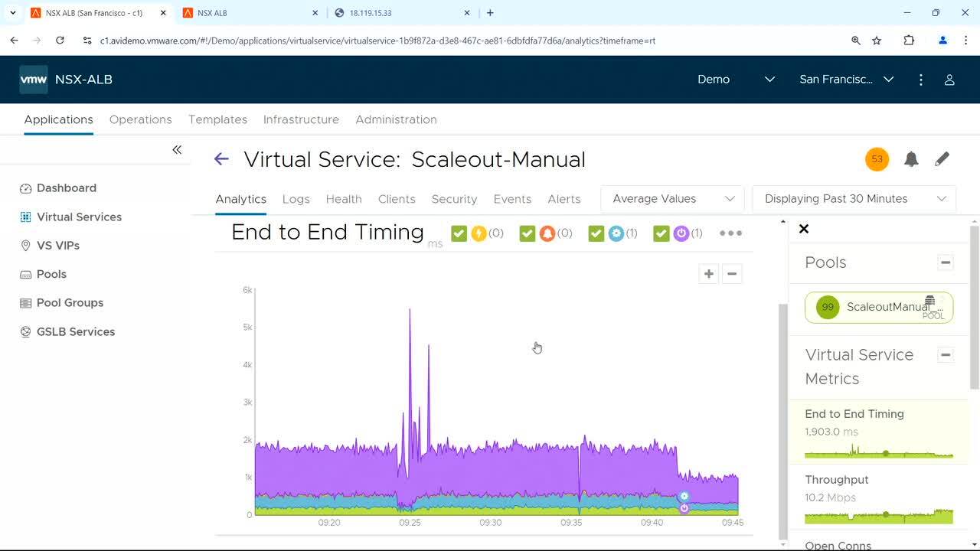
Task: Open Pool Groups in the sidebar
Action: [60, 303]
